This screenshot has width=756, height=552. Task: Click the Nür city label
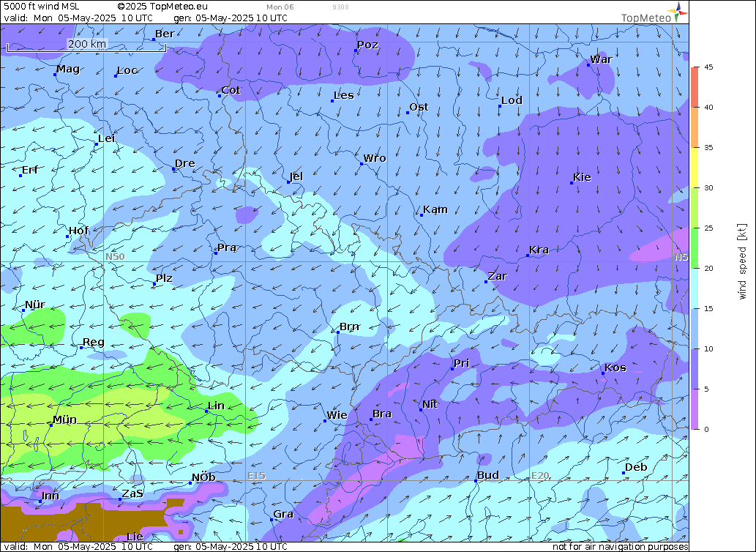click(34, 305)
